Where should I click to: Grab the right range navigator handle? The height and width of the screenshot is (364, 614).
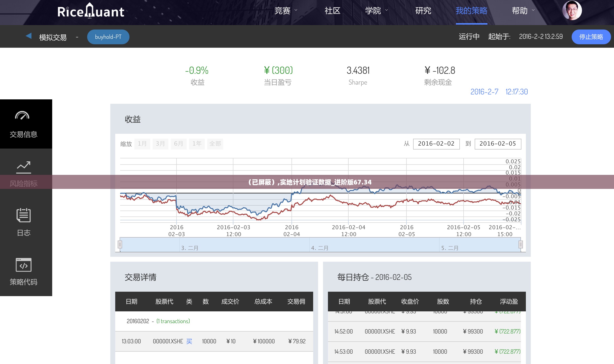point(520,244)
